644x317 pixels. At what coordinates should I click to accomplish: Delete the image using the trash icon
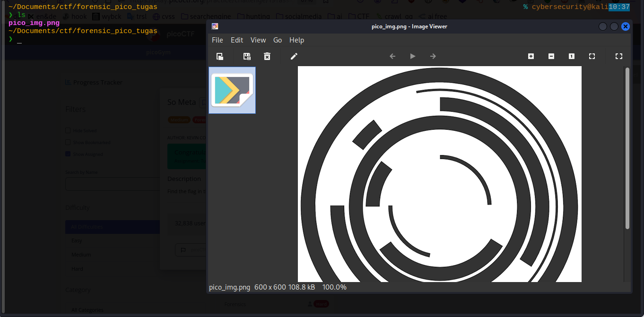pos(267,56)
